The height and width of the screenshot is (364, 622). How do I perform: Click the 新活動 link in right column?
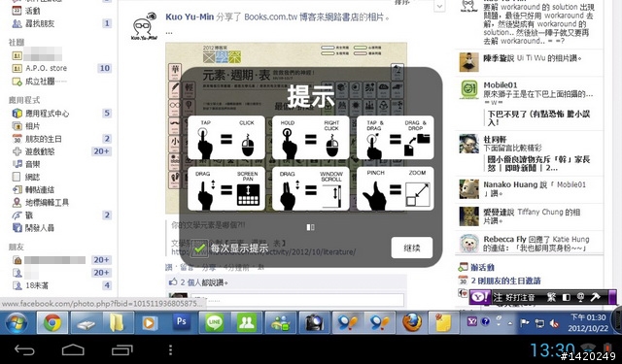[x=482, y=267]
